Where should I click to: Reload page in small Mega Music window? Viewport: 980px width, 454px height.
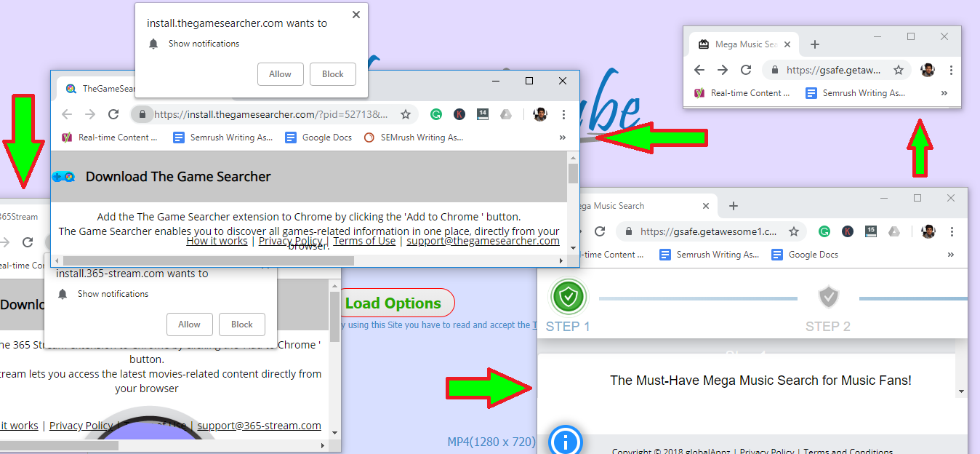(746, 70)
